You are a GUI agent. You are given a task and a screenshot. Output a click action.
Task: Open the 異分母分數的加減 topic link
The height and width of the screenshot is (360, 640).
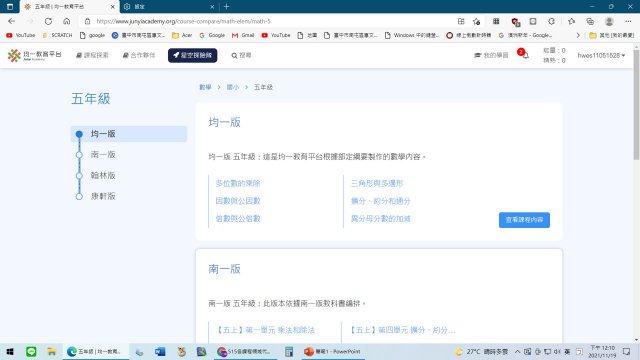(x=380, y=218)
